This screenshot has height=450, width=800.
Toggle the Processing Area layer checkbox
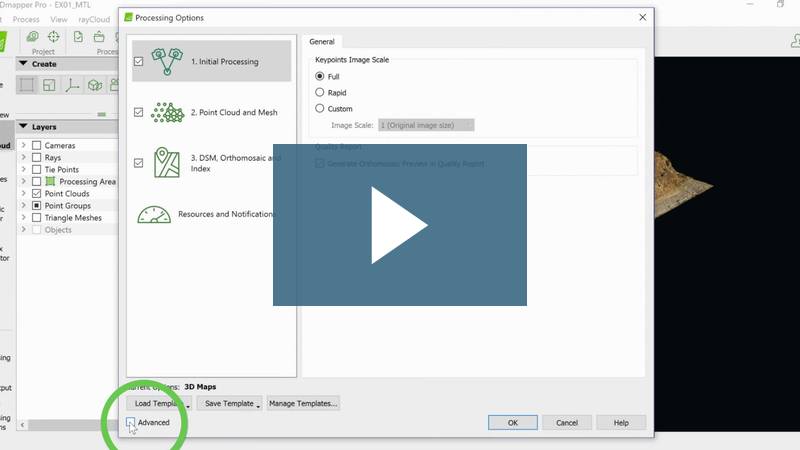(x=36, y=181)
